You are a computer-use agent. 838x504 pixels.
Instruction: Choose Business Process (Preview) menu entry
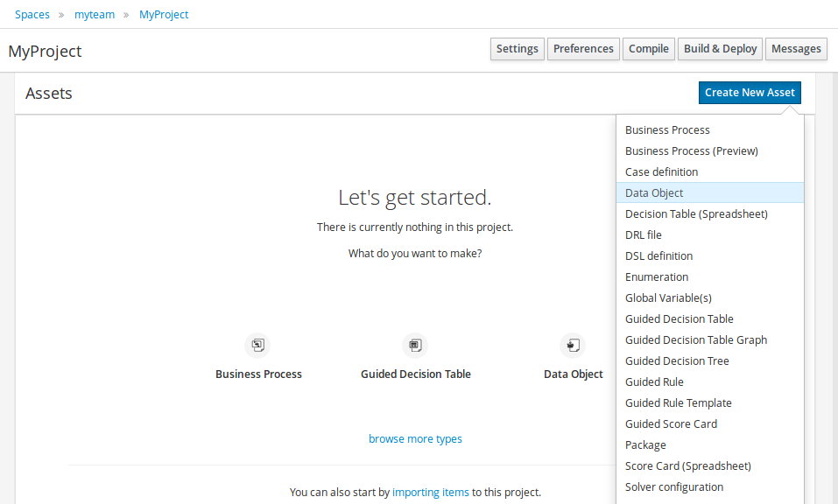pos(691,151)
